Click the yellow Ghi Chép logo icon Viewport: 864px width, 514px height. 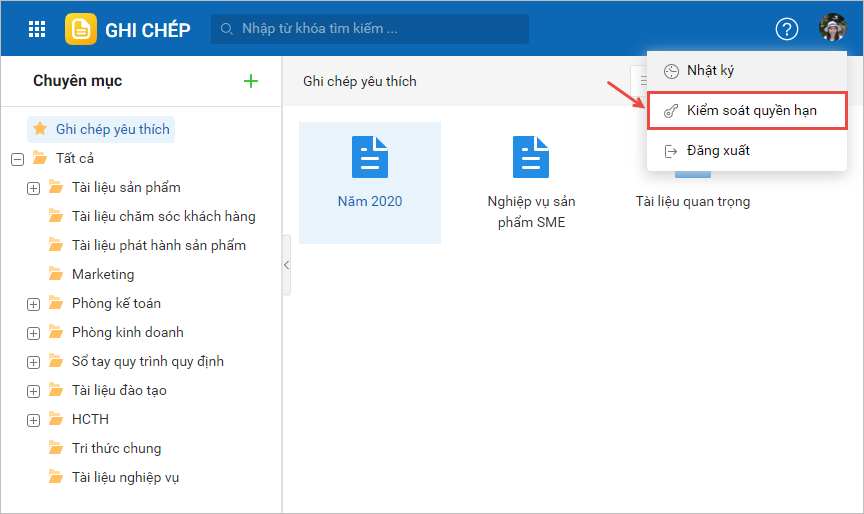81,29
